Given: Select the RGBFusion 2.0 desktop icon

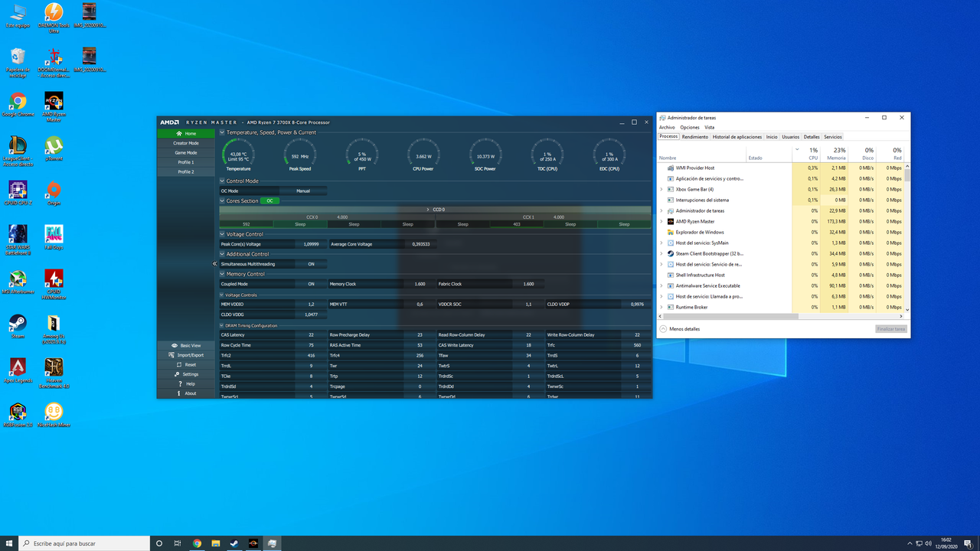Looking at the screenshot, I should (x=18, y=415).
